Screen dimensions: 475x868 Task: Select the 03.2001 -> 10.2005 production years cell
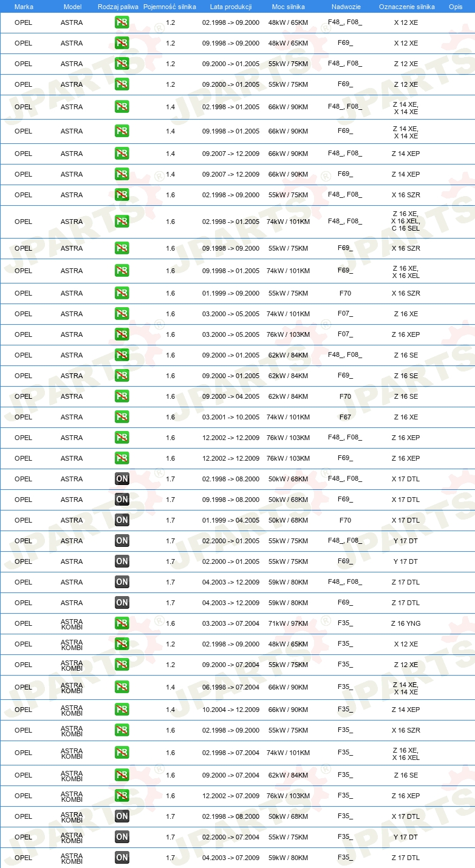click(x=231, y=417)
